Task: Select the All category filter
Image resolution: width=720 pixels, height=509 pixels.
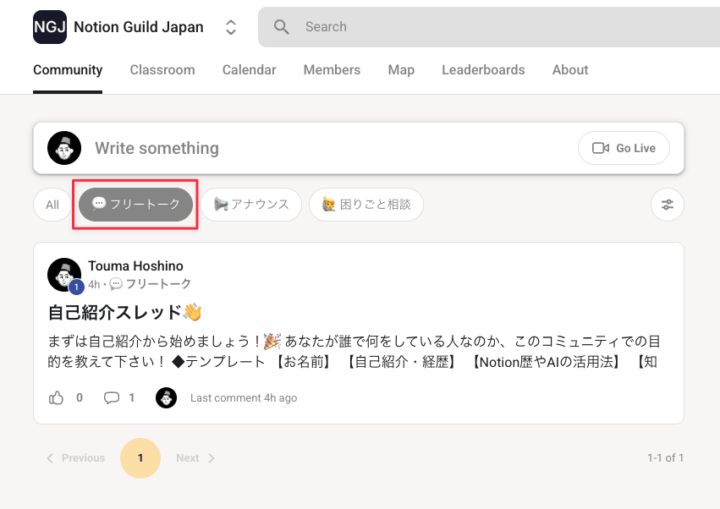Action: (52, 204)
